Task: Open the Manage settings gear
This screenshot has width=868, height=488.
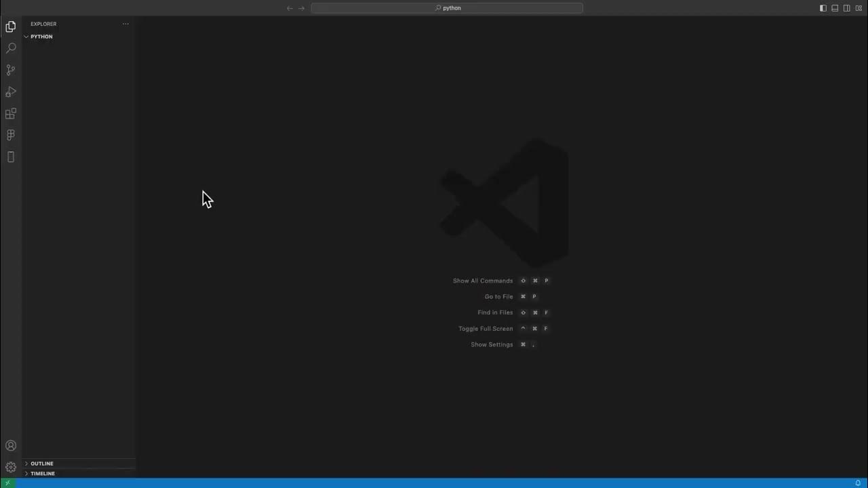Action: [x=10, y=467]
